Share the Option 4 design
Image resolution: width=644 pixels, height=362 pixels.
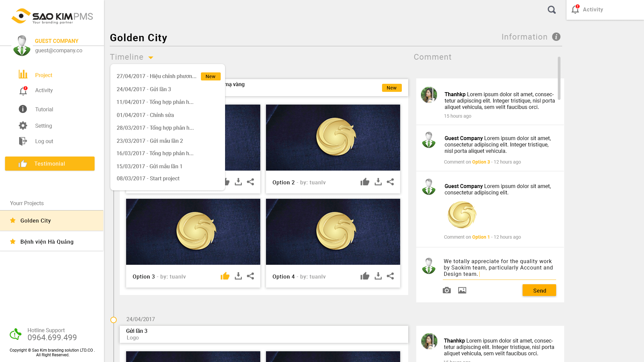pyautogui.click(x=390, y=276)
